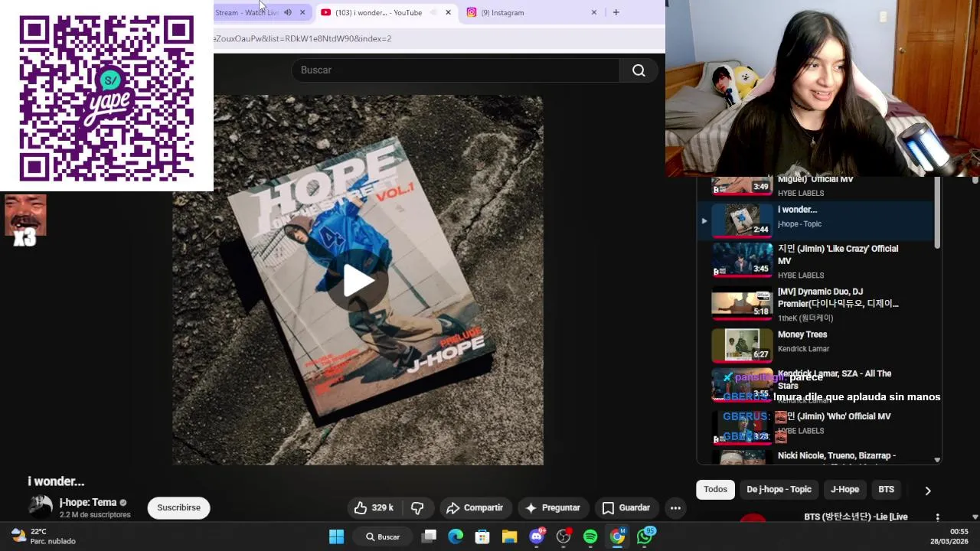Close the Stream - Watch Live tab
Viewport: 980px width, 551px height.
click(x=302, y=12)
